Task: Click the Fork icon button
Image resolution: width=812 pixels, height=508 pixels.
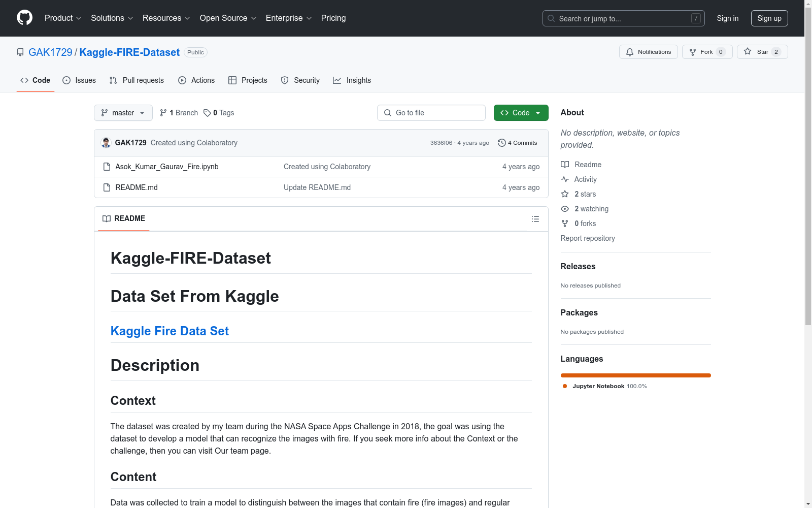Action: pyautogui.click(x=693, y=52)
